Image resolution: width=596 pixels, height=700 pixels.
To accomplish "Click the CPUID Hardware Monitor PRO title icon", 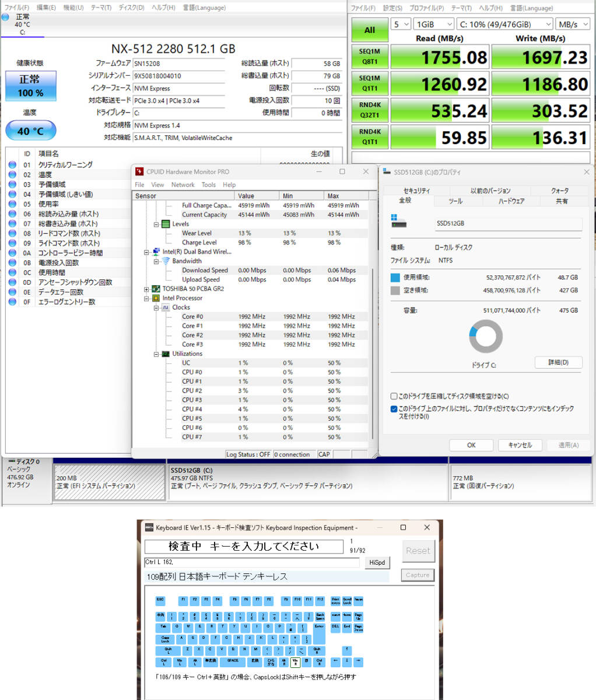I will pyautogui.click(x=139, y=171).
